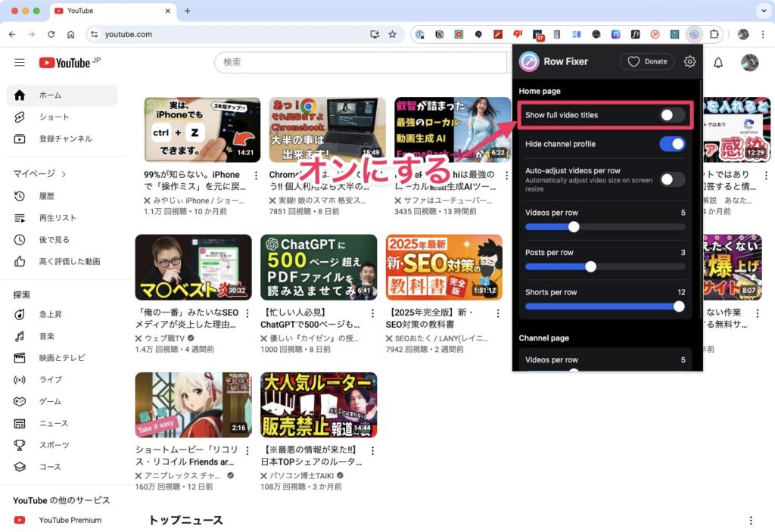Click channel パソコン博士TAIKI link
The image size is (775, 532).
(301, 476)
